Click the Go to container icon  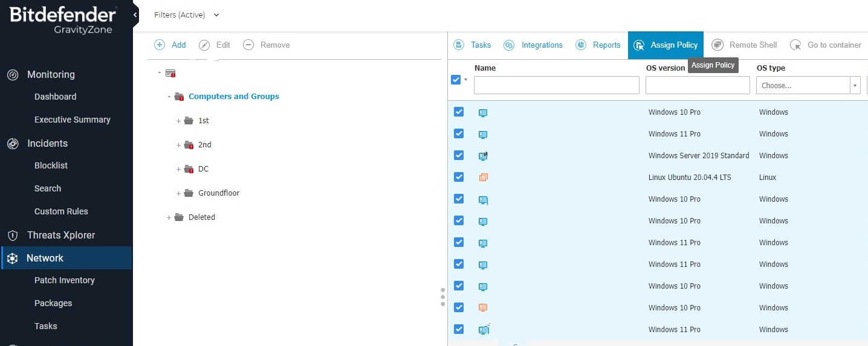pyautogui.click(x=796, y=45)
